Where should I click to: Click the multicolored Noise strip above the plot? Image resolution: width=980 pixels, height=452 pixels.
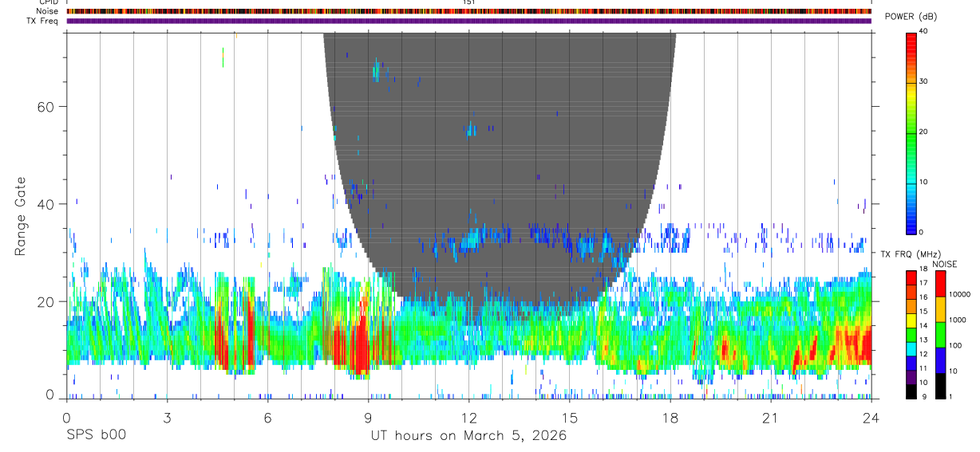[x=468, y=11]
